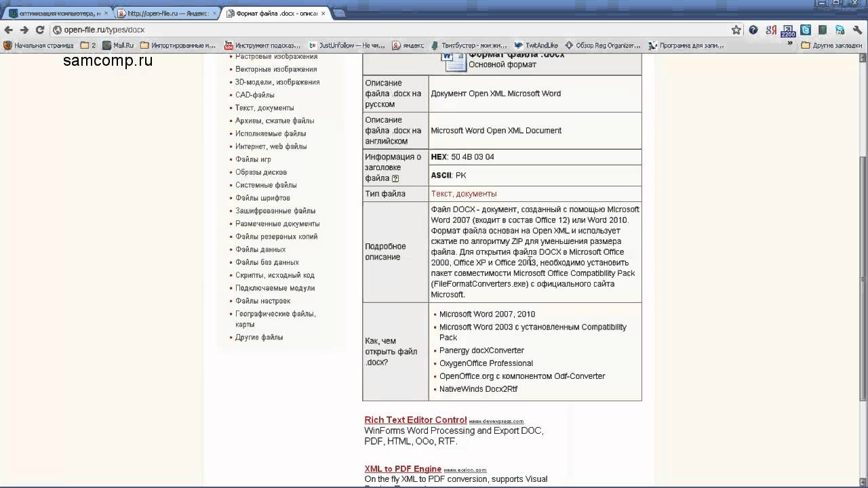Open the 'Файлы резервных копий' category
868x488 pixels.
coord(277,237)
